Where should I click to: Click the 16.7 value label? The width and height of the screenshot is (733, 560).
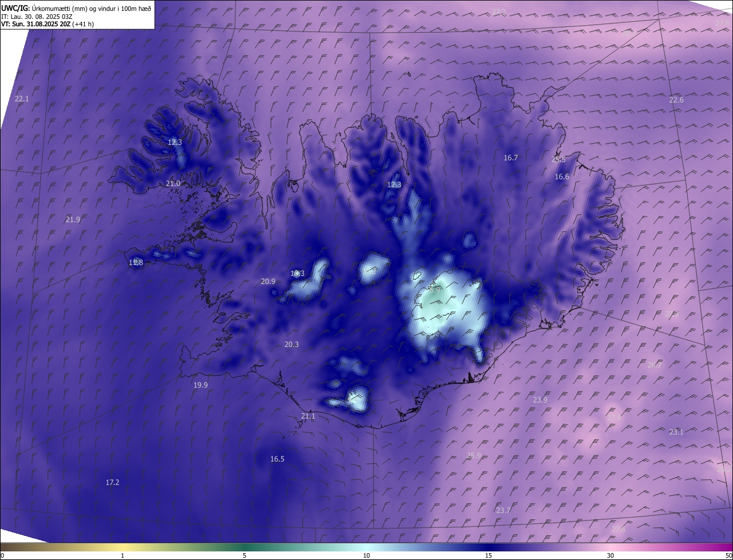511,158
